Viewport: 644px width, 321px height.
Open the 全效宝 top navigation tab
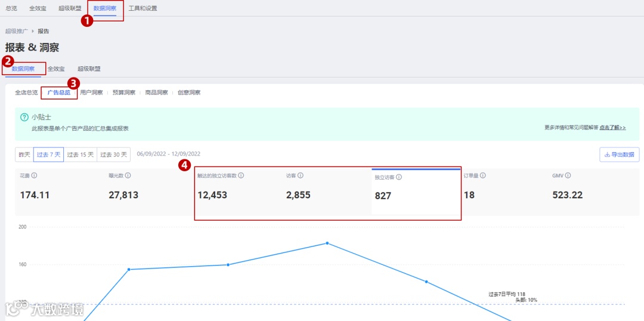[x=38, y=8]
